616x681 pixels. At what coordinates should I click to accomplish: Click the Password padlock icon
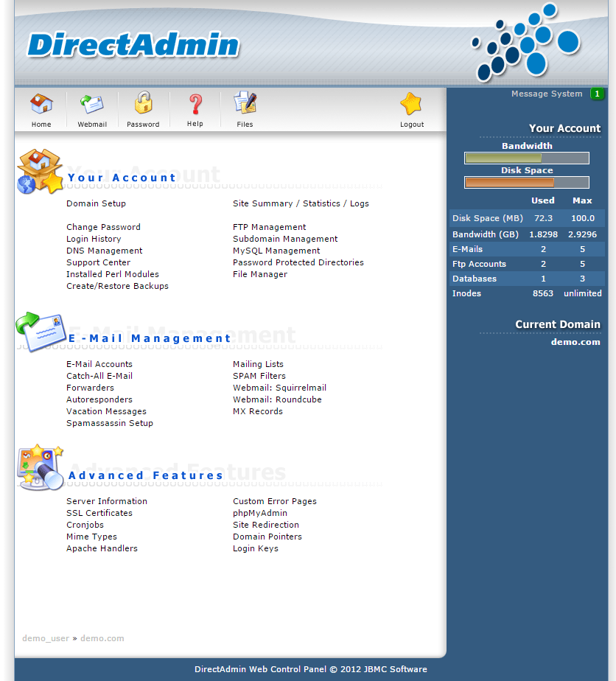(x=143, y=102)
